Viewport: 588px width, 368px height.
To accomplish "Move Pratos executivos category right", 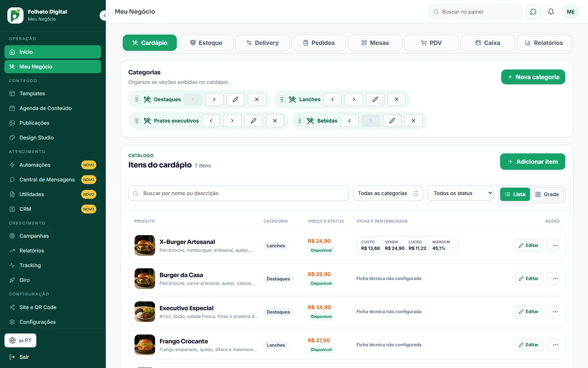I will [x=232, y=121].
